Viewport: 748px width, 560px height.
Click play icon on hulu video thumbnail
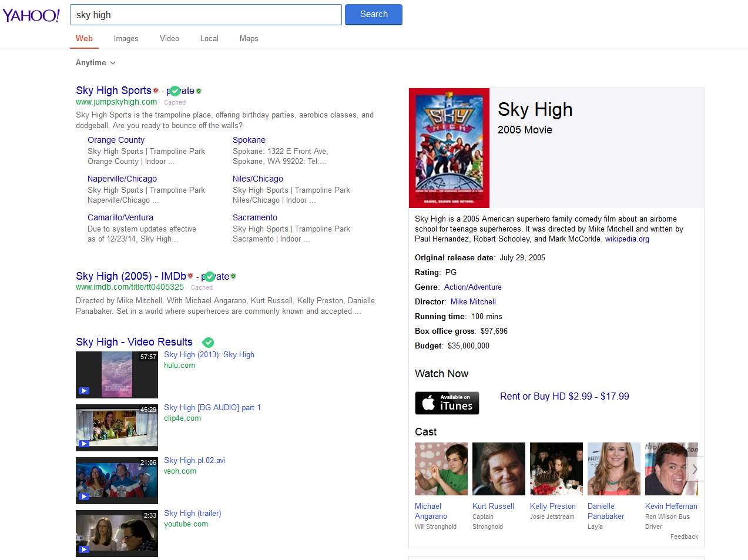pyautogui.click(x=84, y=391)
